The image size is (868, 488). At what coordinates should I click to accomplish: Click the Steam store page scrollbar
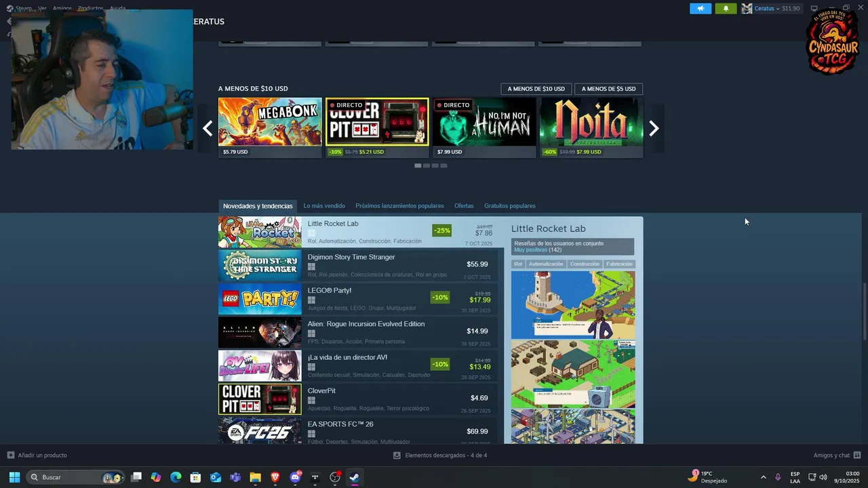click(x=864, y=312)
